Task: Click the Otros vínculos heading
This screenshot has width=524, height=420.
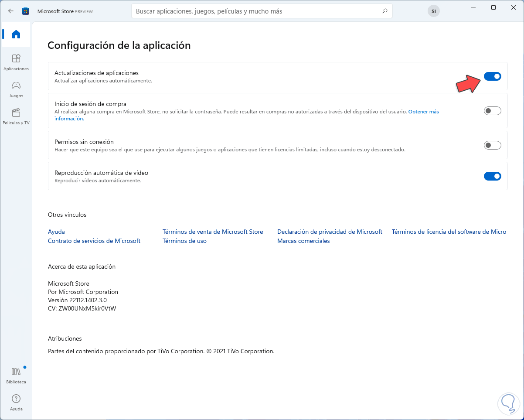Action: point(67,215)
